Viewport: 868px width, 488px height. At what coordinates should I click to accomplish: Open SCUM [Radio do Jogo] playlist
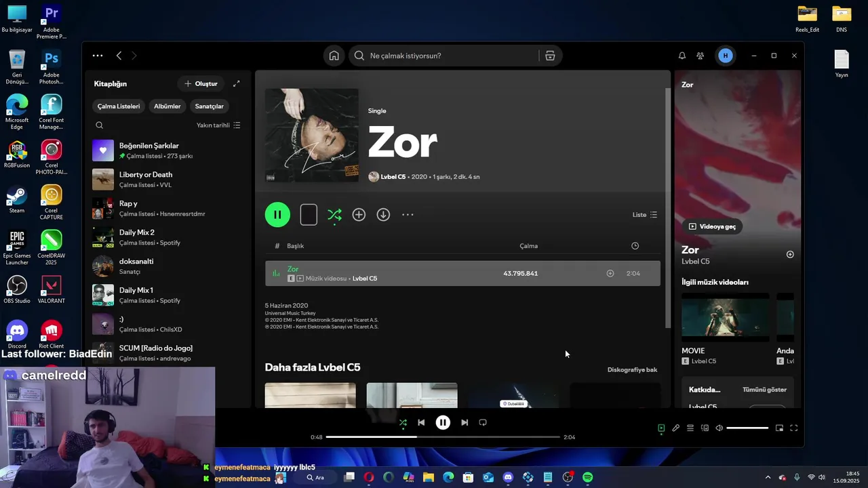point(167,353)
